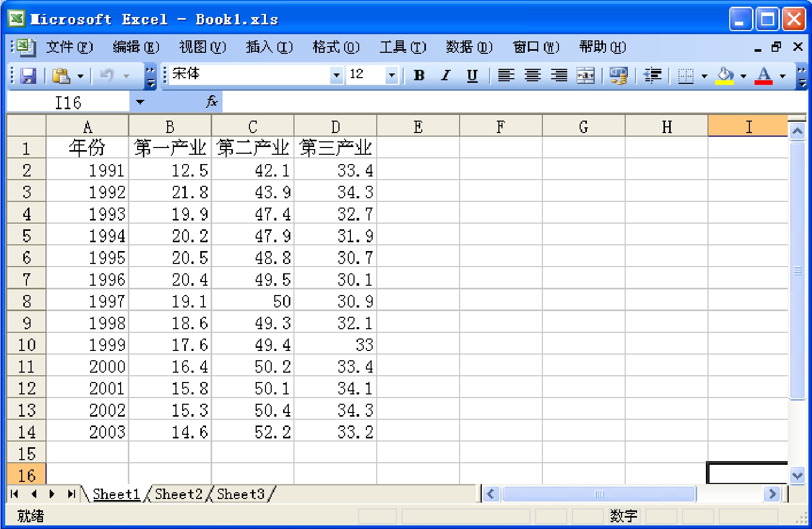
Task: Open the 工具(T) menu
Action: tap(403, 47)
